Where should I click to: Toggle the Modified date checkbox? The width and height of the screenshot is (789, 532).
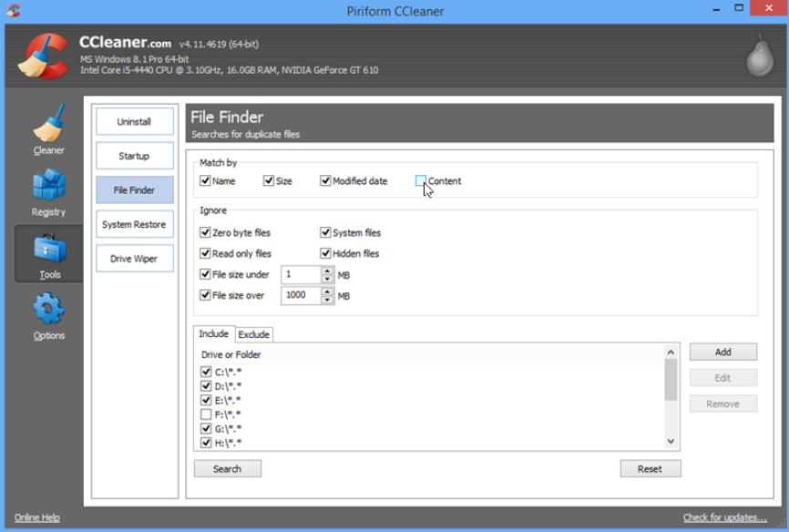point(325,180)
